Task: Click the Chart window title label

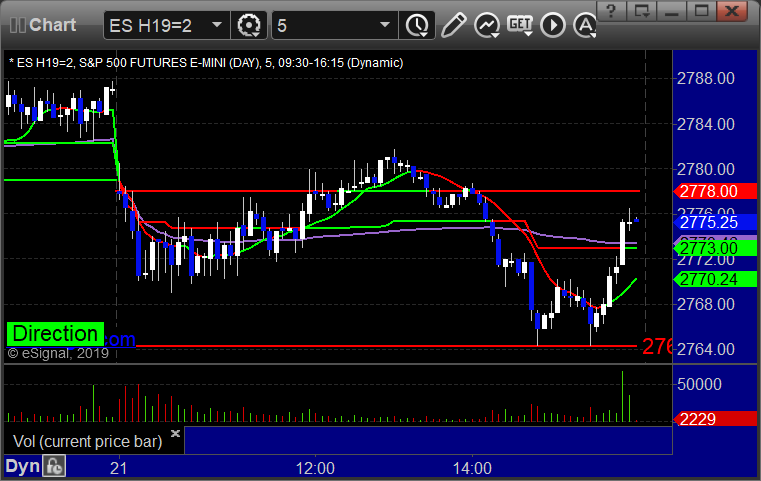Action: click(52, 25)
